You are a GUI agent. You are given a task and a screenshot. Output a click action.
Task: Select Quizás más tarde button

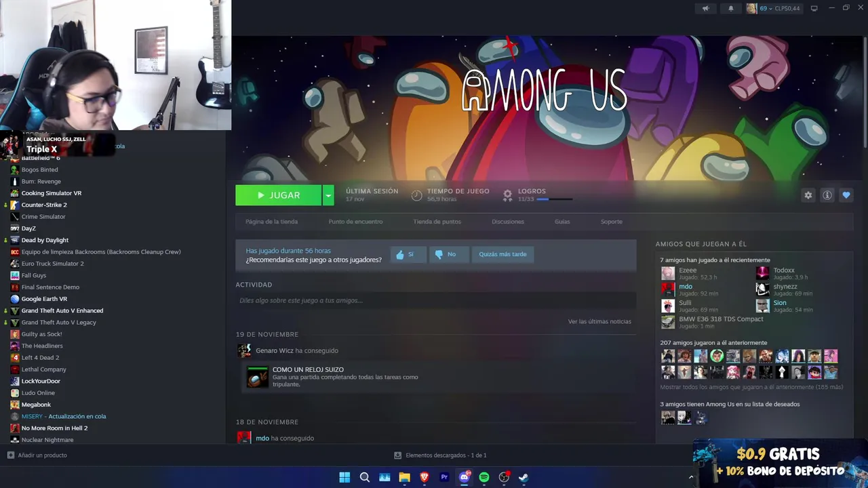click(x=502, y=254)
